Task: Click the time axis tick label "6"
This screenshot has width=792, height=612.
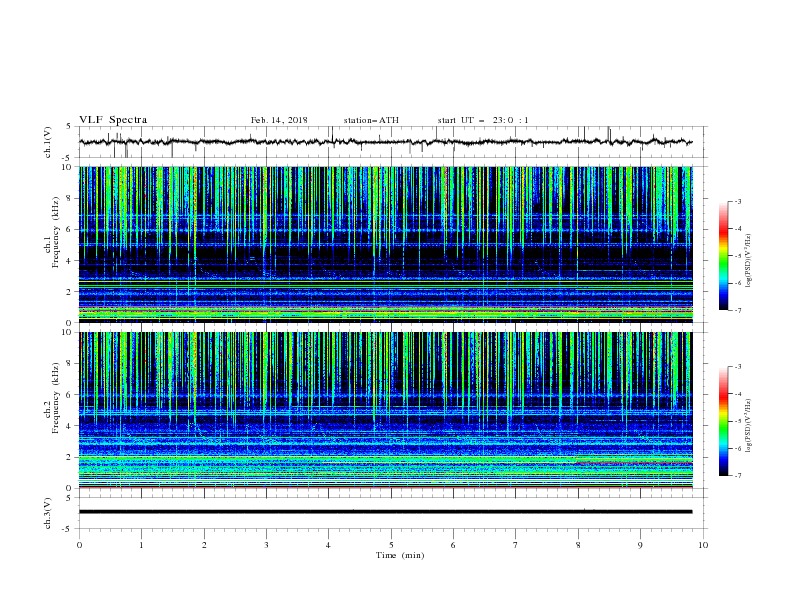Action: point(453,545)
